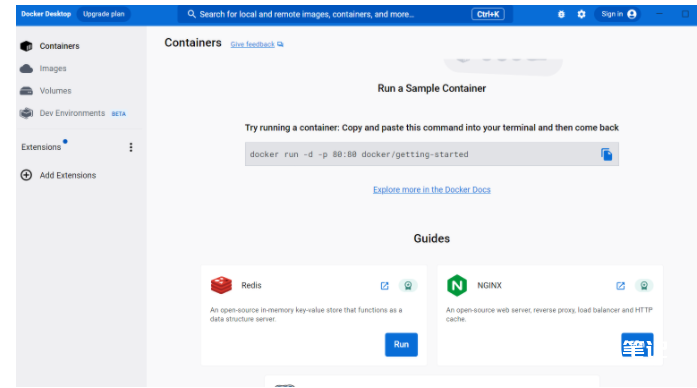Click the Dev Environments box icon

(x=26, y=113)
